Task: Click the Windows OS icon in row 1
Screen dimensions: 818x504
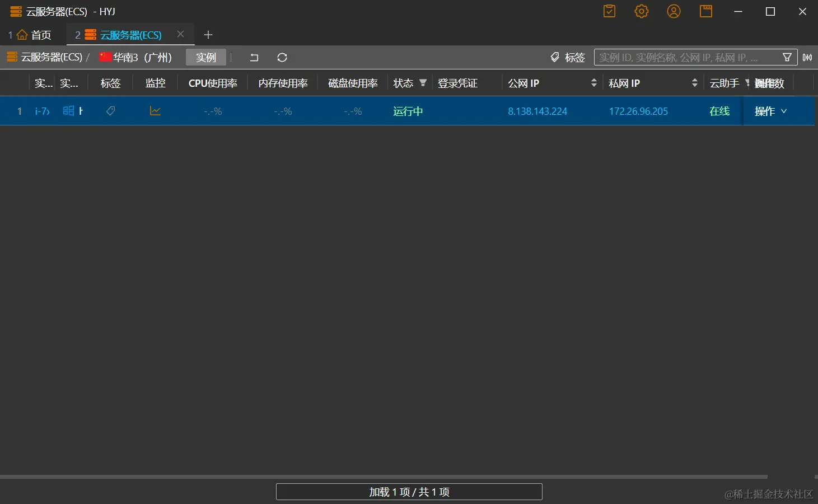Action: click(x=68, y=111)
